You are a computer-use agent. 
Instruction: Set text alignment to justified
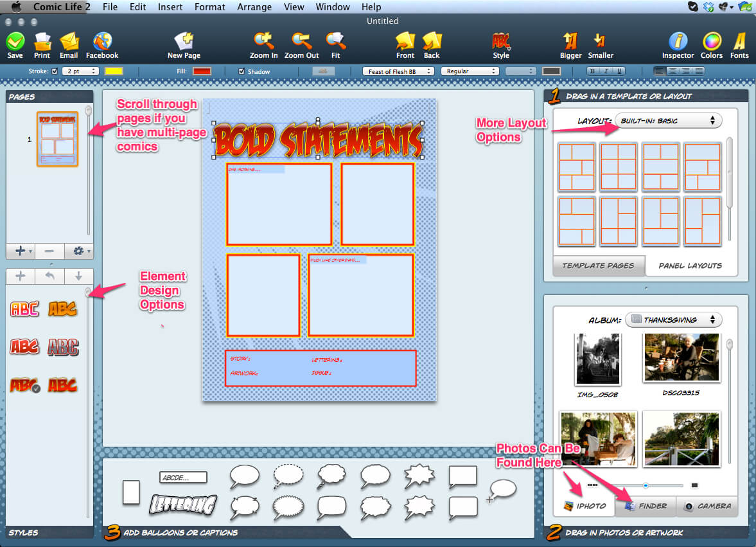point(698,71)
